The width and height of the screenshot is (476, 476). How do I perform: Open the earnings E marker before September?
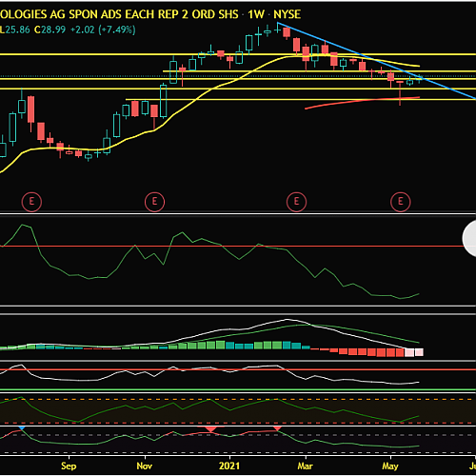[31, 202]
